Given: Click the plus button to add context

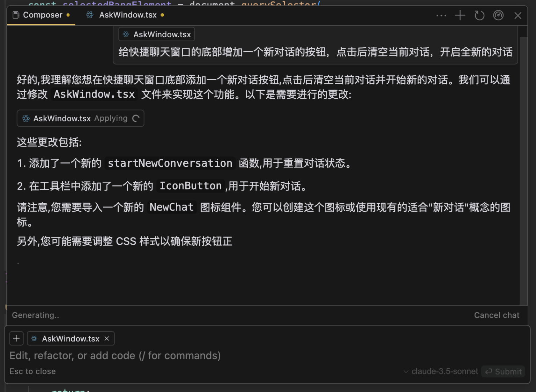Looking at the screenshot, I should coord(16,338).
